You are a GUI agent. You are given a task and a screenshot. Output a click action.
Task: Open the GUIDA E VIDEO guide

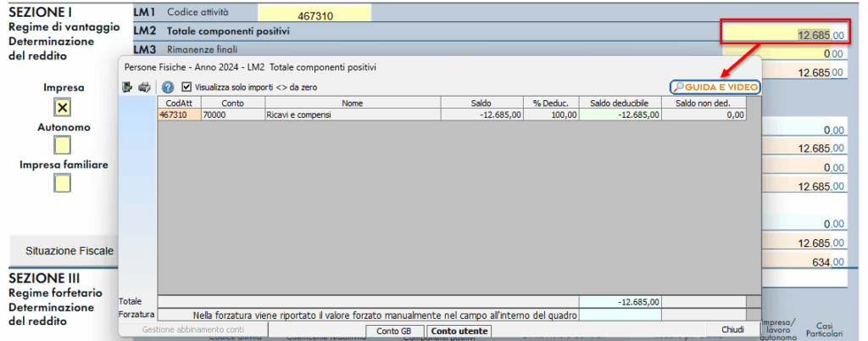715,87
